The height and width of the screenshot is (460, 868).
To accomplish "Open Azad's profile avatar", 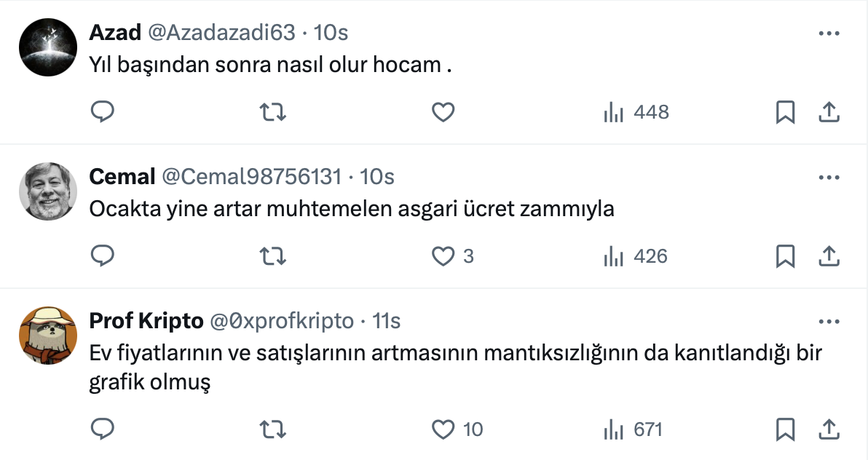I will 48,47.
